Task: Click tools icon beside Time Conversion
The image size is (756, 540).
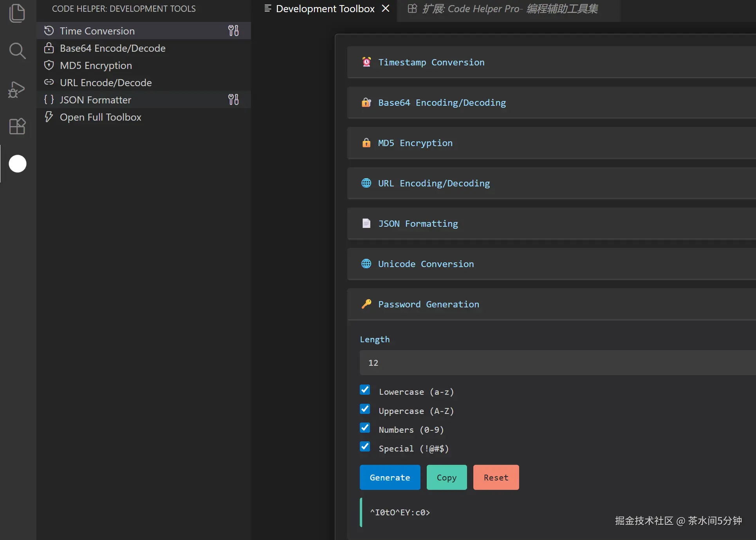Action: pos(233,31)
